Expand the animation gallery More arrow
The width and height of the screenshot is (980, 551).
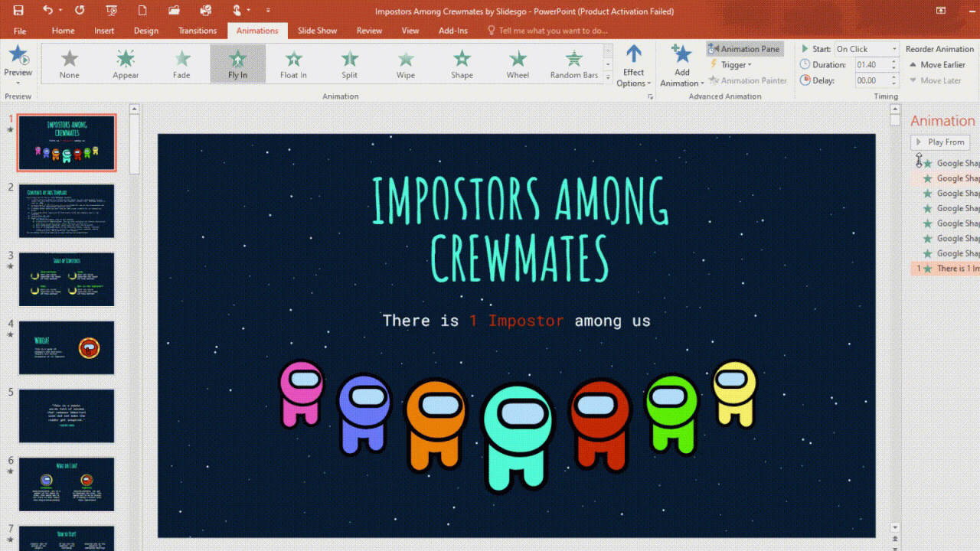[x=608, y=77]
